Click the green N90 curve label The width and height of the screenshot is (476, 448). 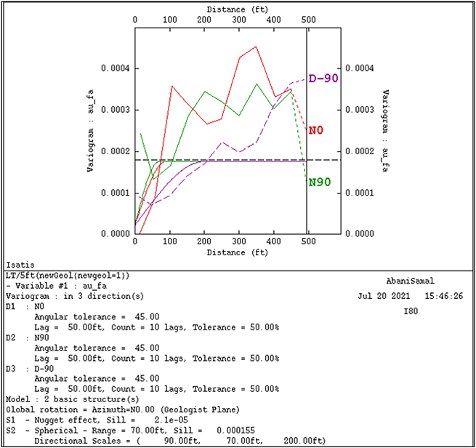point(320,182)
